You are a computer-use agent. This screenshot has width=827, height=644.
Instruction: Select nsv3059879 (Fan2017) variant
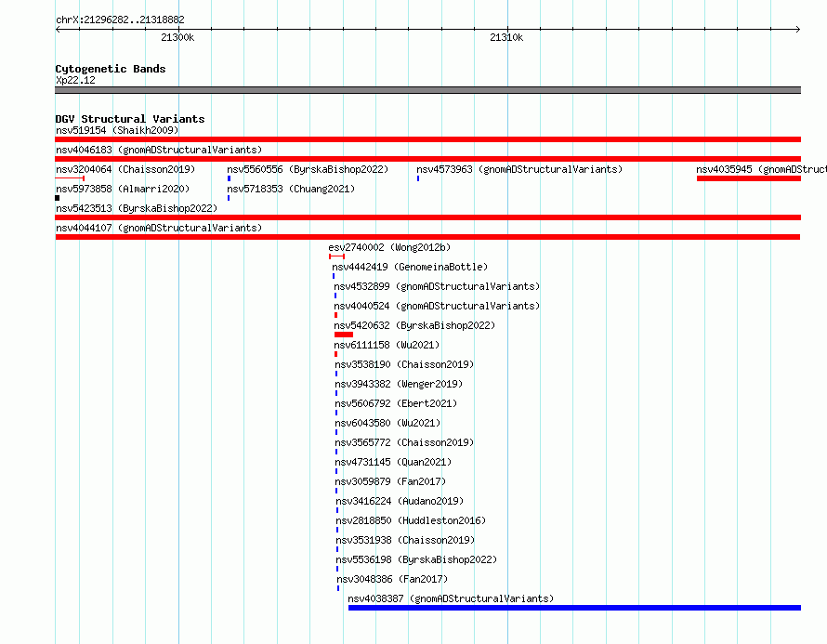pyautogui.click(x=390, y=481)
